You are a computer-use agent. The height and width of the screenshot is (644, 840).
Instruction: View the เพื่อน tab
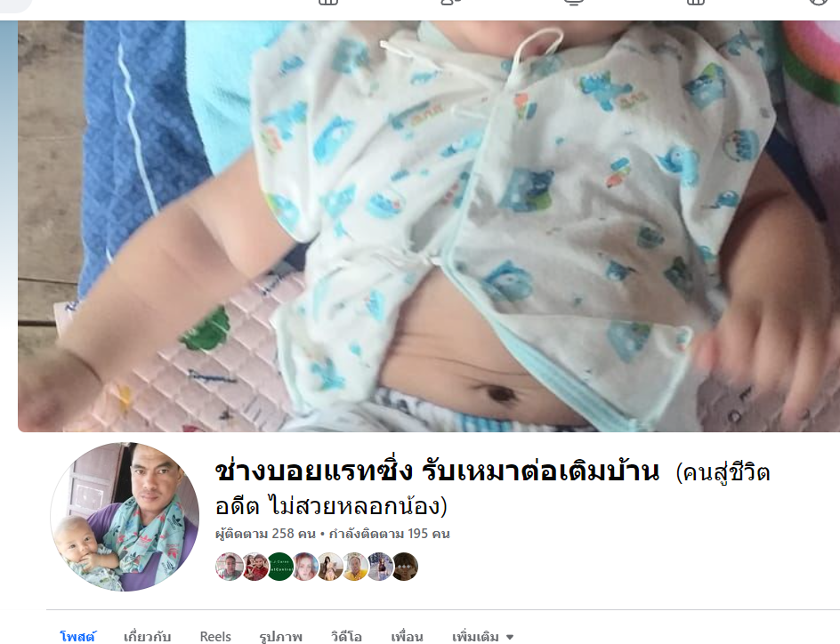[x=407, y=637]
